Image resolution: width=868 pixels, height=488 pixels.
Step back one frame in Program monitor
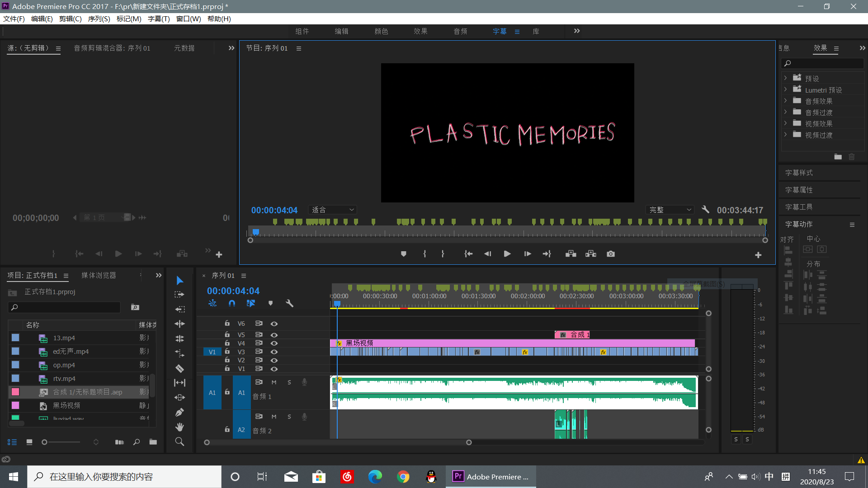point(487,254)
